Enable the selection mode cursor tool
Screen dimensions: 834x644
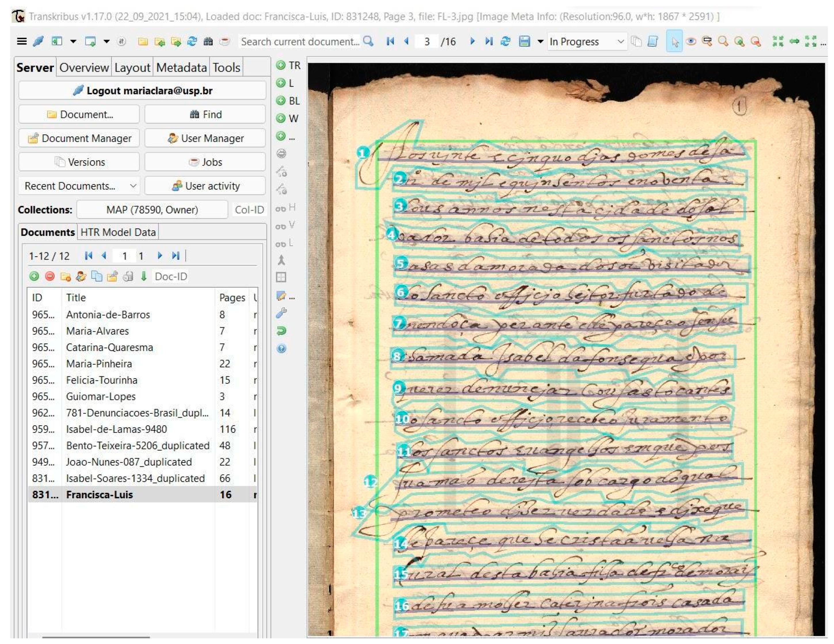pos(674,41)
